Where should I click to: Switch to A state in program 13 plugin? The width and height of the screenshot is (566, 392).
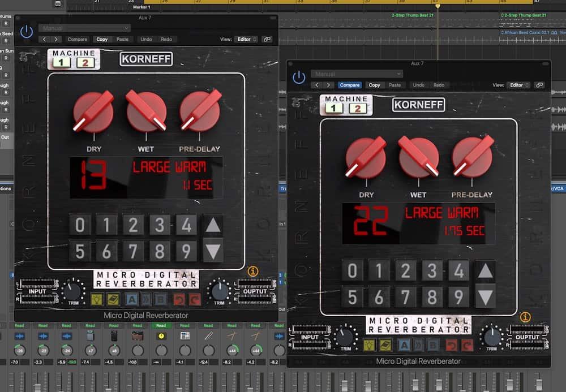(x=132, y=299)
